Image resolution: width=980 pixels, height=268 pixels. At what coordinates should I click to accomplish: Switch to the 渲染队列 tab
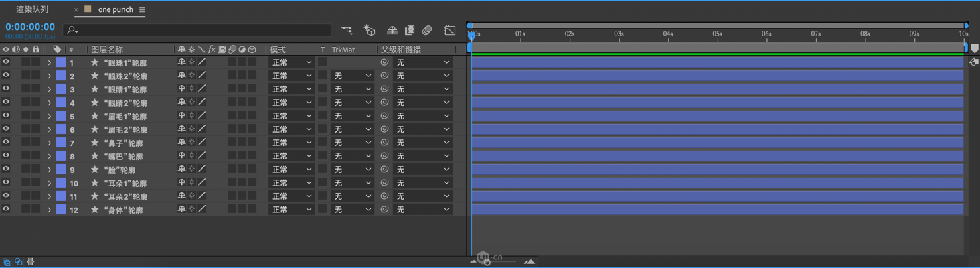pyautogui.click(x=32, y=9)
